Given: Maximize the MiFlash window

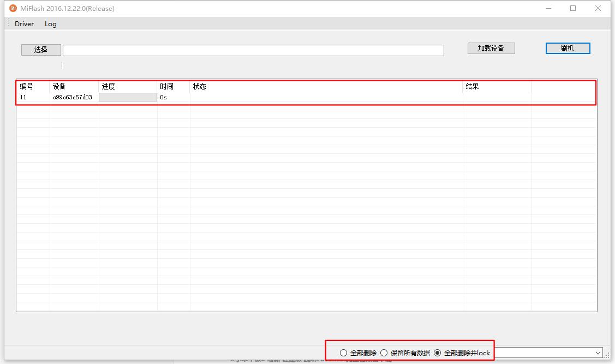Looking at the screenshot, I should click(573, 8).
